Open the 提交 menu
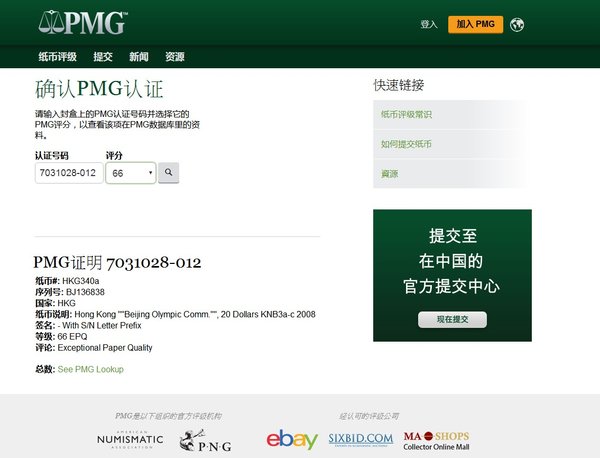 (103, 57)
